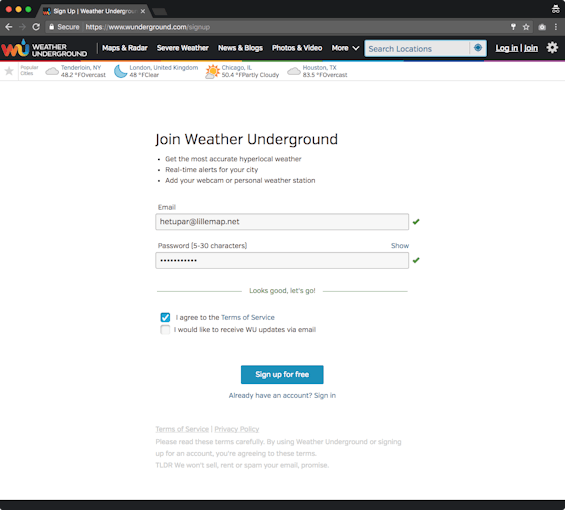Click the Weather Underground logo

44,48
